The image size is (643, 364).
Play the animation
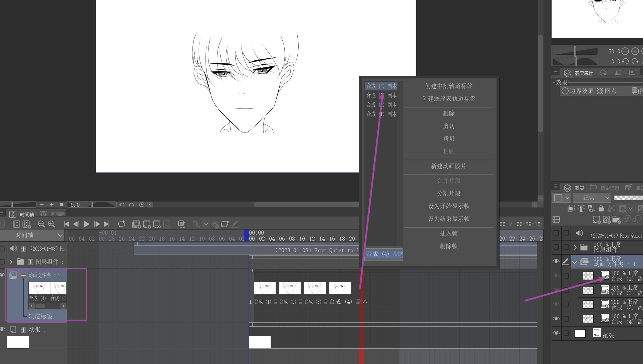pyautogui.click(x=86, y=224)
